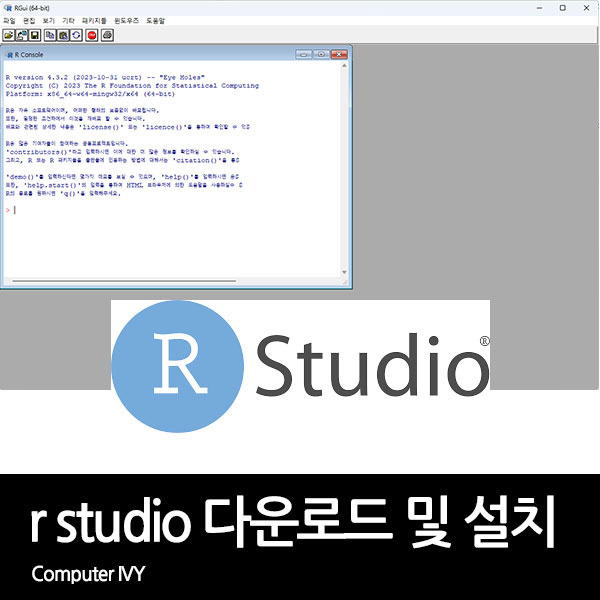Image resolution: width=600 pixels, height=600 pixels.
Task: Click the console scrollbar down arrow
Action: [344, 272]
